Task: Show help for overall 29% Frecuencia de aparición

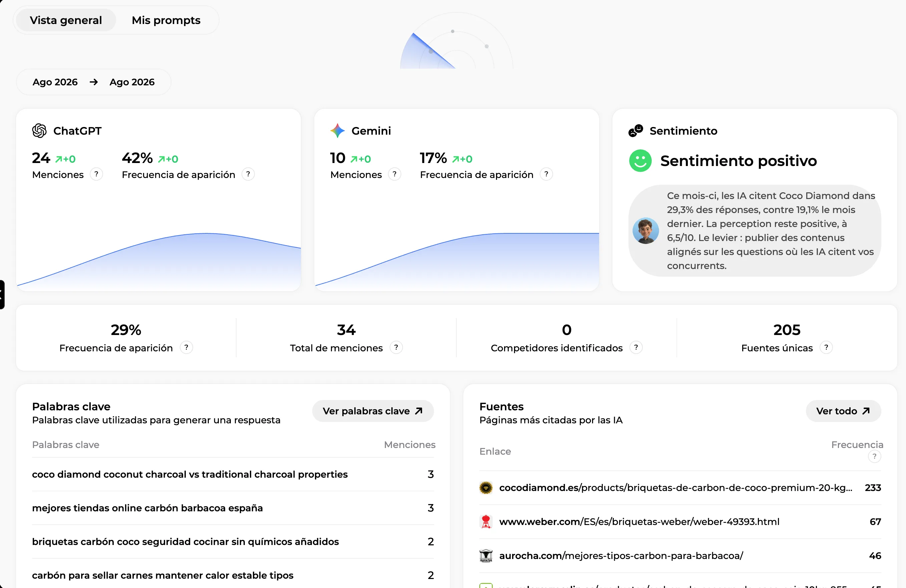Action: [x=186, y=348]
